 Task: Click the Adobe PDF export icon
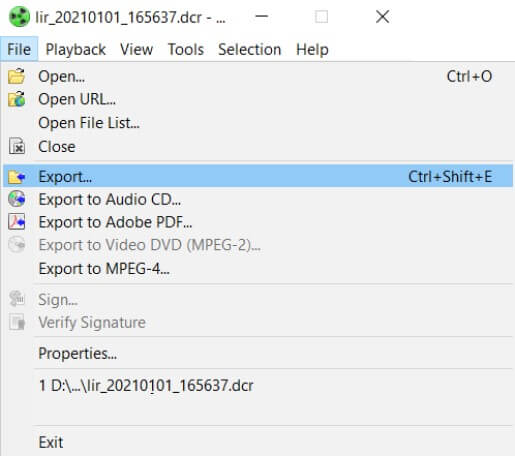tap(17, 222)
